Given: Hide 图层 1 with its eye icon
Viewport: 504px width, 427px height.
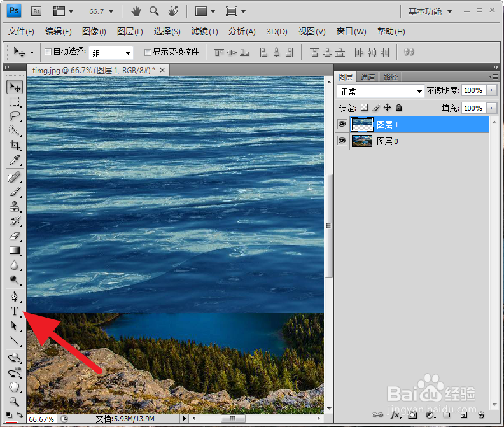Looking at the screenshot, I should 342,124.
